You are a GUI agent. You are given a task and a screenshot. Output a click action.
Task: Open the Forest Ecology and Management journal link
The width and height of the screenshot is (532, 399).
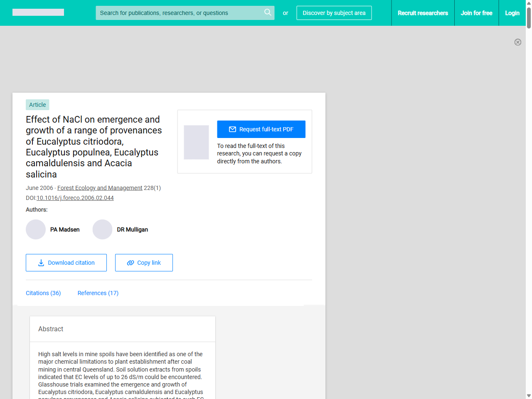point(100,188)
